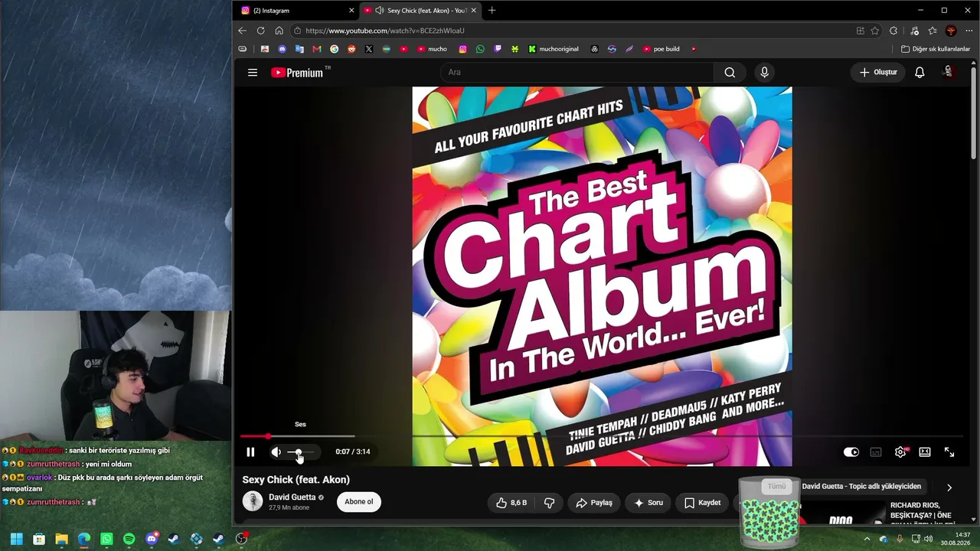980x551 pixels.
Task: Open Discord from the taskbar
Action: click(152, 539)
